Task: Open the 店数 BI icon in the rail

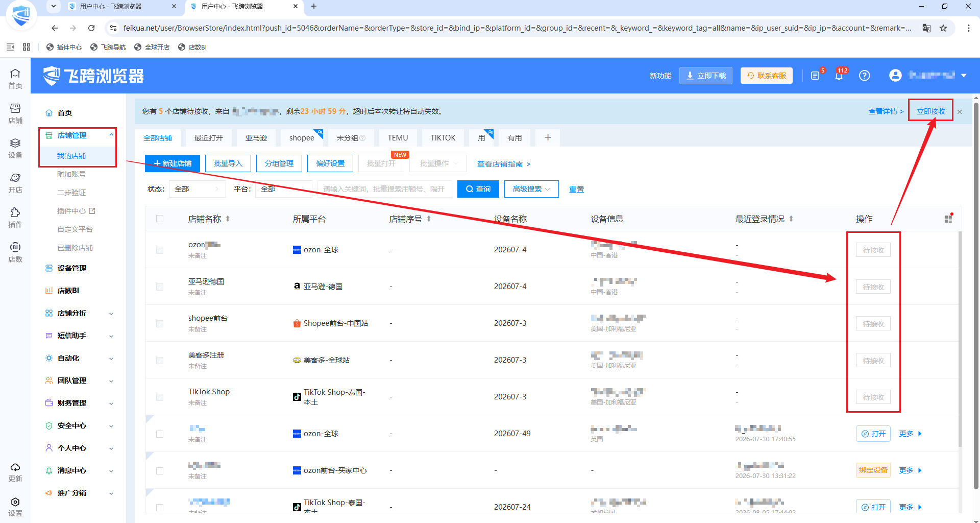Action: pos(15,252)
